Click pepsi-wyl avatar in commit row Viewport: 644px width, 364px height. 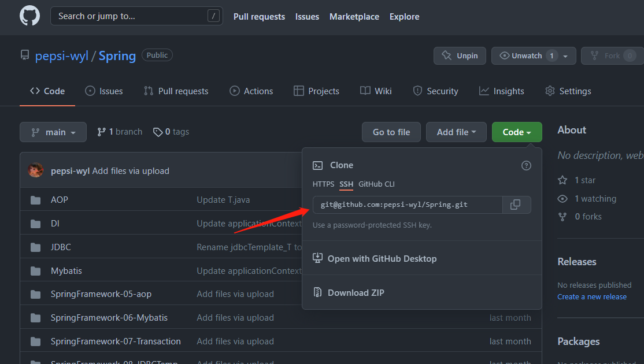click(x=36, y=170)
